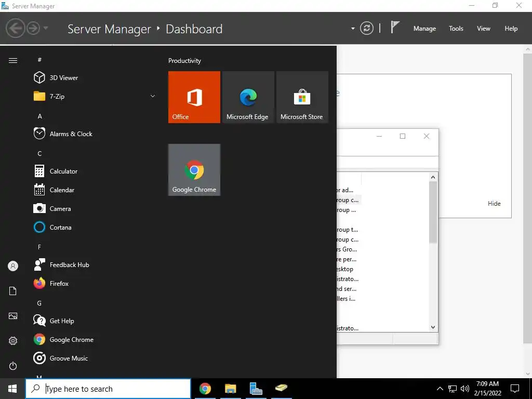This screenshot has height=399, width=532.
Task: Open the Calendar app
Action: [95, 190]
